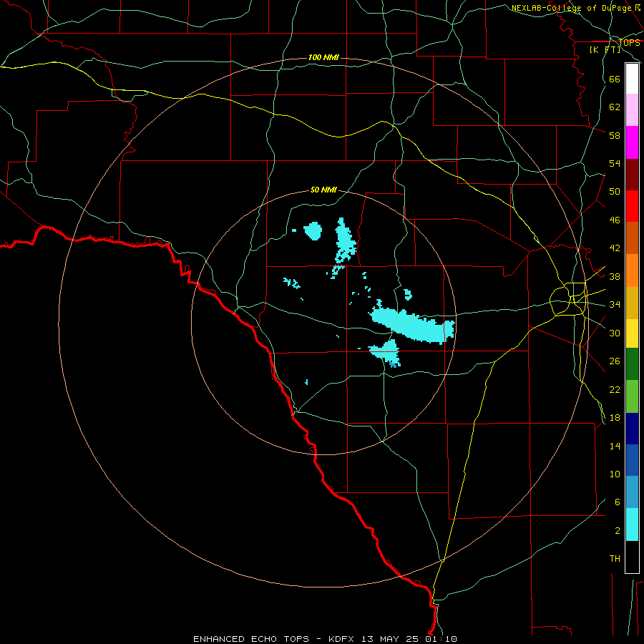Click the '62' legend value
644x644 pixels.
click(615, 107)
